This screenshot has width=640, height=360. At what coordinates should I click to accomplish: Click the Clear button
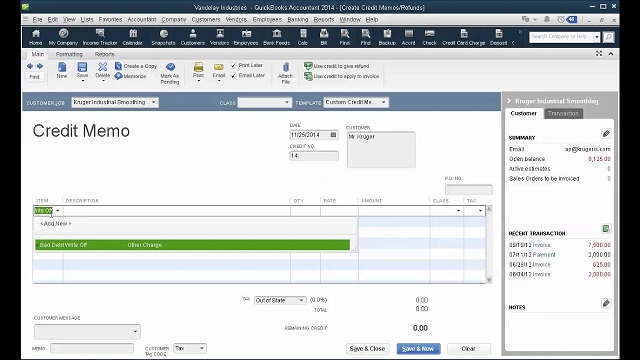469,349
